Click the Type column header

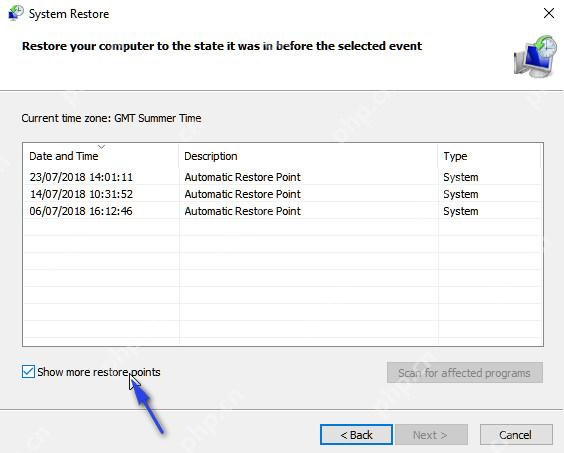point(490,156)
